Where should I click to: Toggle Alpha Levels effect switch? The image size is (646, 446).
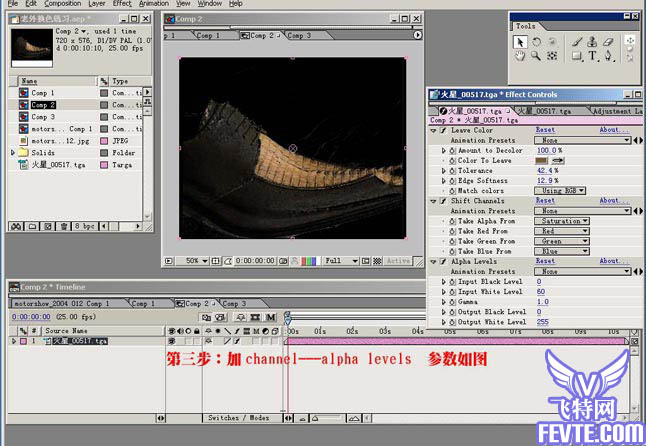pyautogui.click(x=444, y=262)
